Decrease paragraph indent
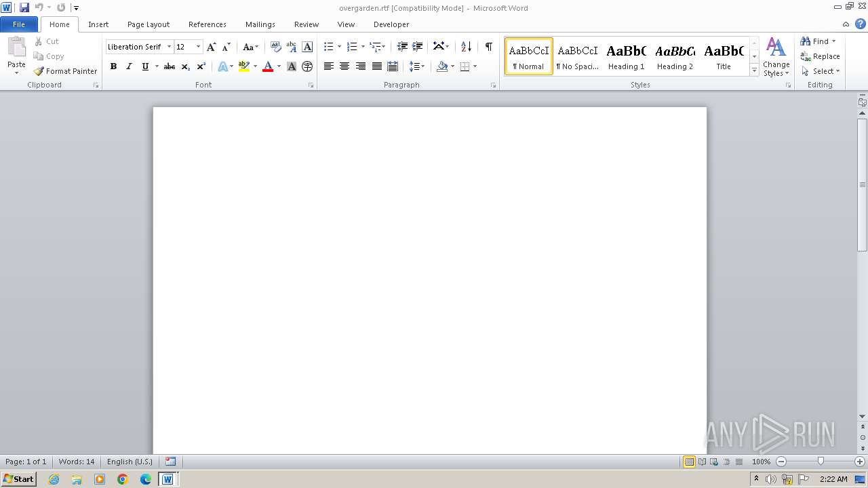 point(402,47)
